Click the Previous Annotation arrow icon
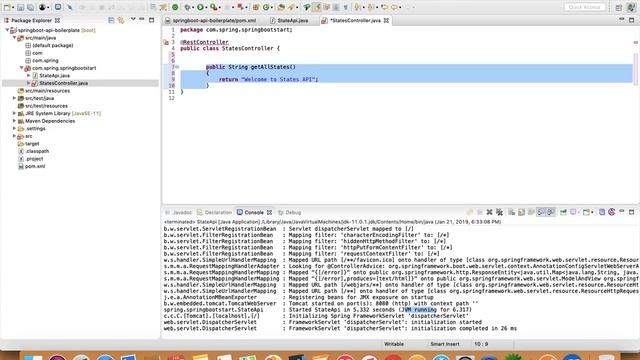Viewport: 640px width, 360px height. [x=370, y=7]
